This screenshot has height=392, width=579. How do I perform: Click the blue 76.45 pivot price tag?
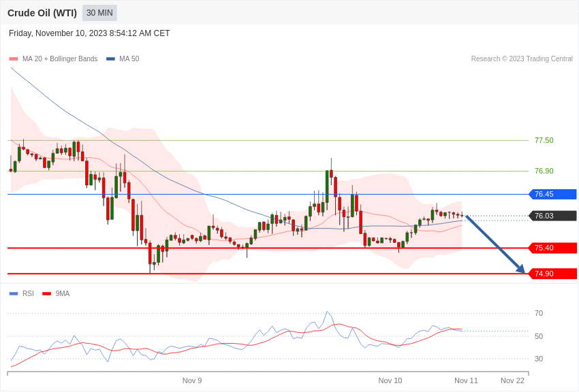tap(553, 194)
